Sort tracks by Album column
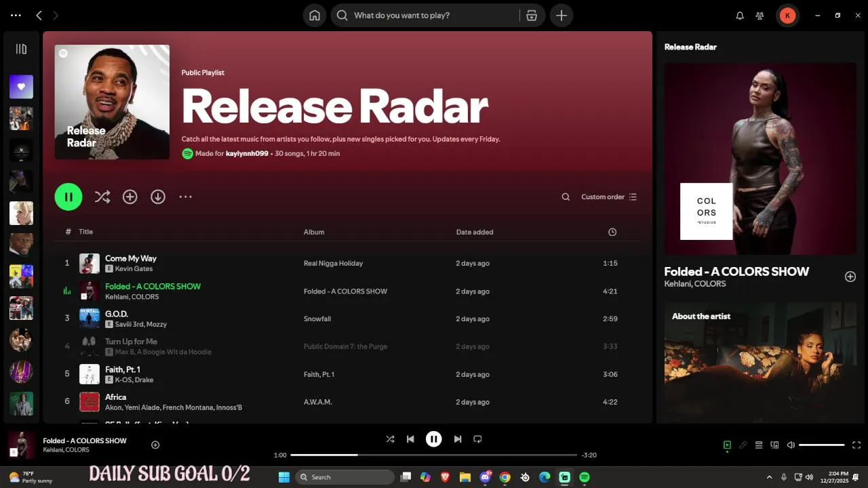This screenshot has height=488, width=868. pos(314,232)
